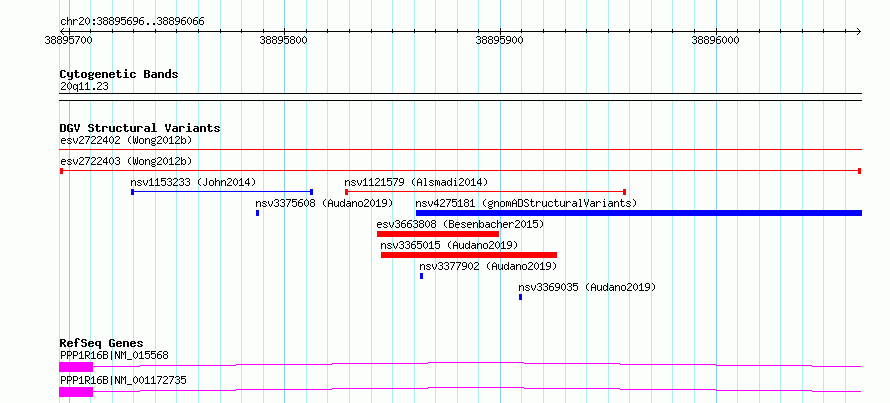The width and height of the screenshot is (890, 403).
Task: Open the PPP1R16B|NM_001172735 gene label
Action: [123, 380]
